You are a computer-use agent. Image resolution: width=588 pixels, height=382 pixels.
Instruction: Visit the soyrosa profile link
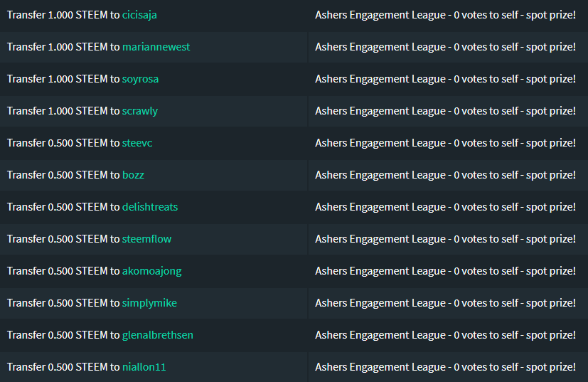pos(140,79)
